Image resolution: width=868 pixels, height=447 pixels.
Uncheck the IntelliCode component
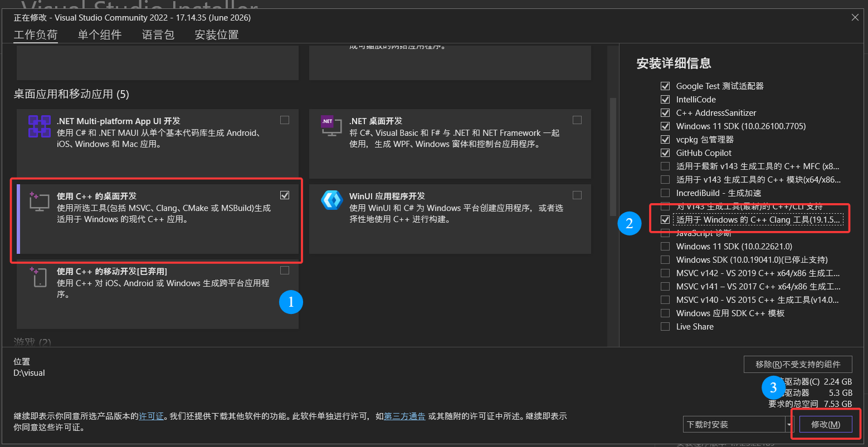click(665, 100)
